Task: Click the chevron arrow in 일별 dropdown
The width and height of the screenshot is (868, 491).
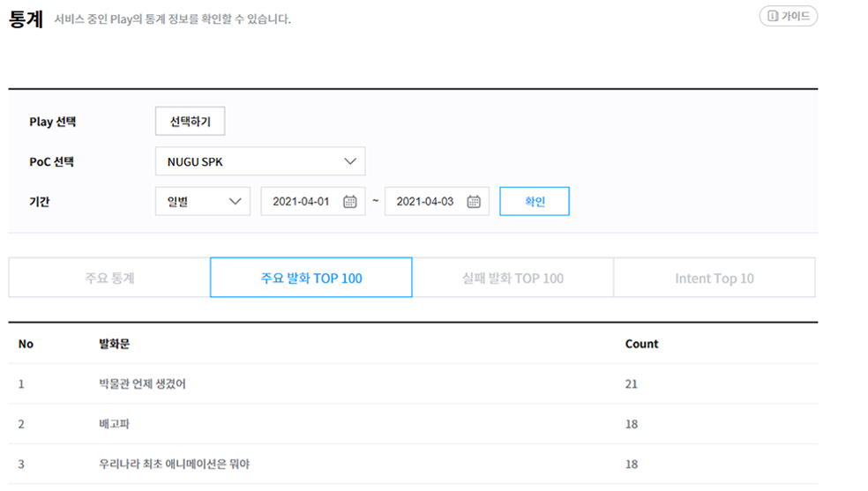Action: point(236,201)
